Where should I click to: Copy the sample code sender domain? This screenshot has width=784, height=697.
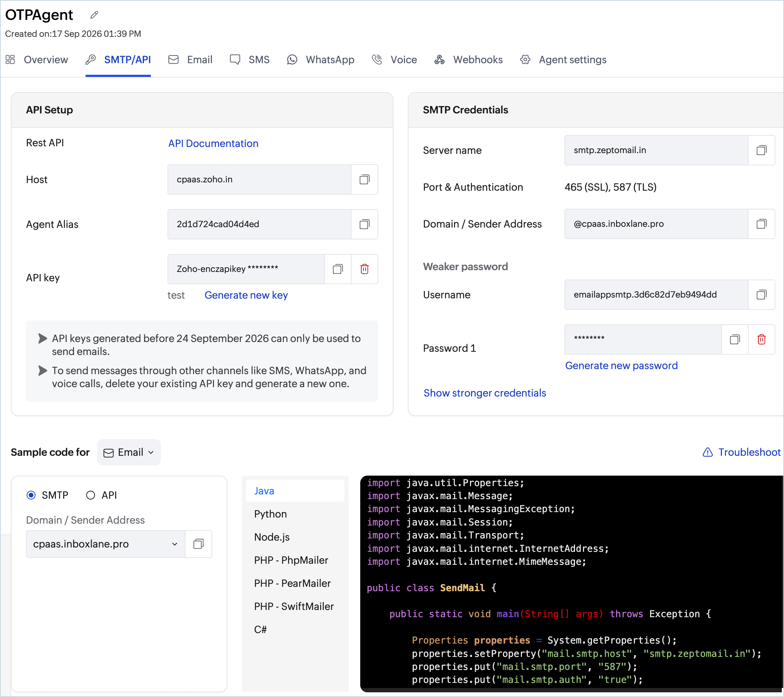pyautogui.click(x=198, y=544)
